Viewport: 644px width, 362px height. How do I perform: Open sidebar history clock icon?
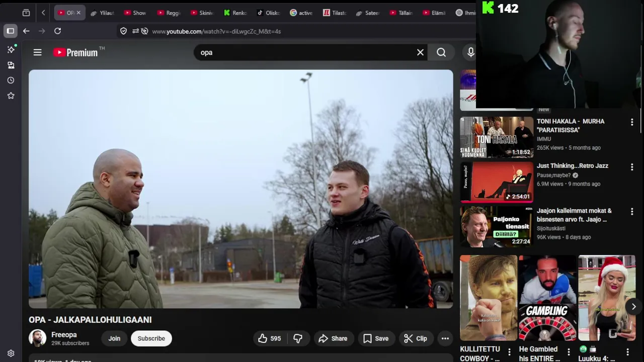(x=11, y=80)
